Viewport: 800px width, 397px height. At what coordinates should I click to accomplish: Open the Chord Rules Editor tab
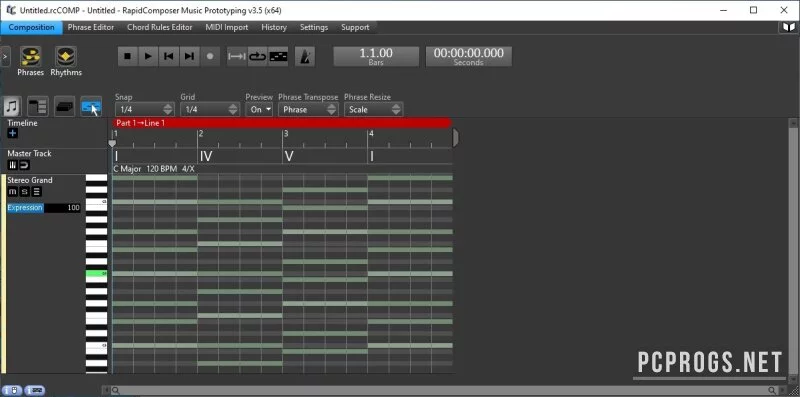tap(160, 27)
